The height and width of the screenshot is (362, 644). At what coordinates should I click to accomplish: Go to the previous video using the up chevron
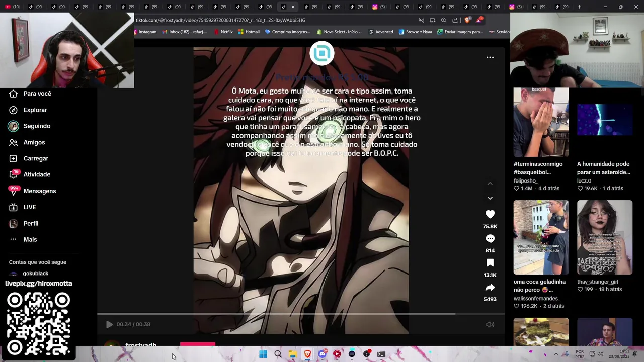tap(490, 184)
